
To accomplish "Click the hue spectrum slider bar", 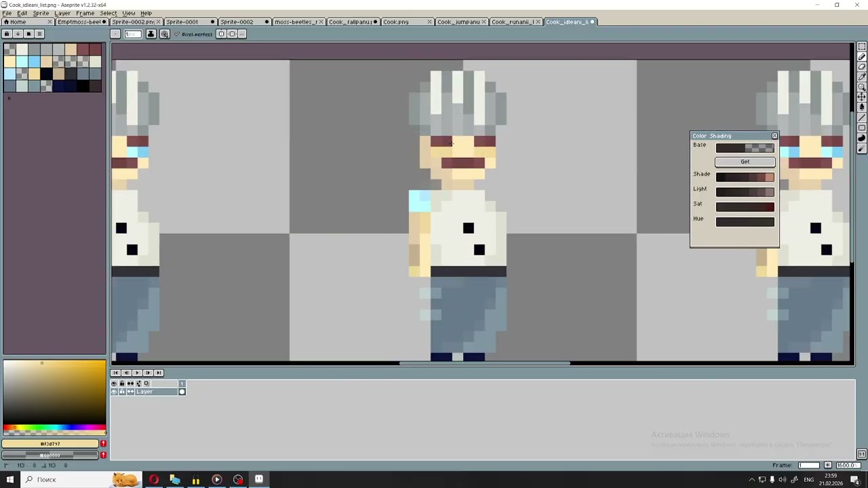I will [54, 428].
